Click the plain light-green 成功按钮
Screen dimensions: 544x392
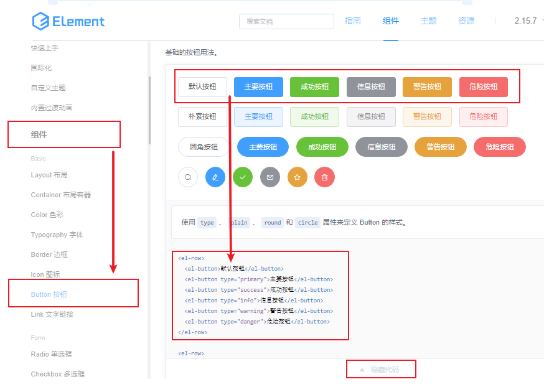tap(315, 117)
